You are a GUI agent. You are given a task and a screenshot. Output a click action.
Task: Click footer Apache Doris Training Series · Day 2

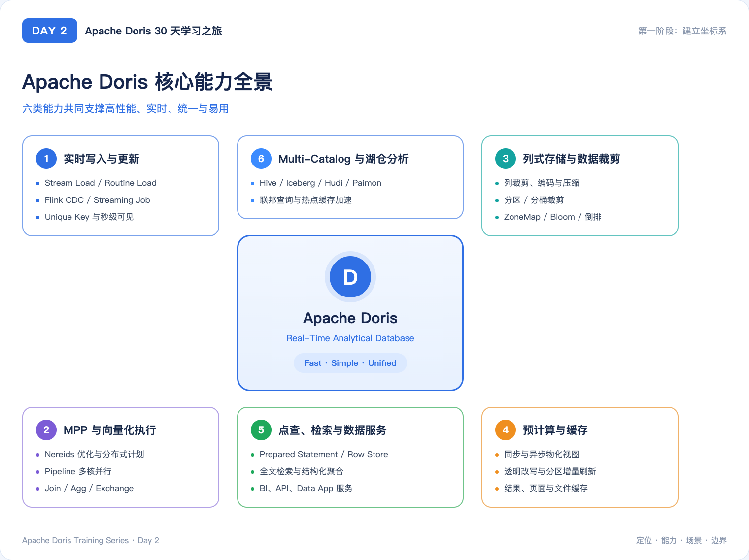[91, 540]
